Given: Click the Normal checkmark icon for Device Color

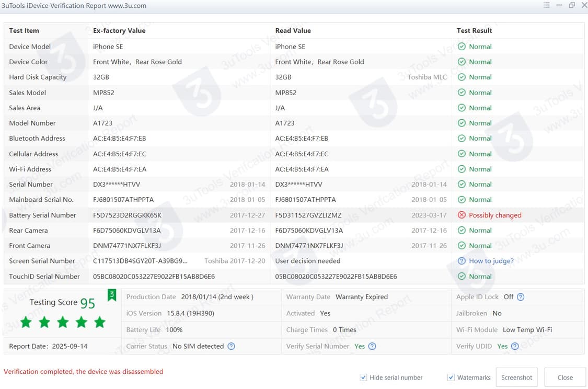Looking at the screenshot, I should [x=462, y=62].
